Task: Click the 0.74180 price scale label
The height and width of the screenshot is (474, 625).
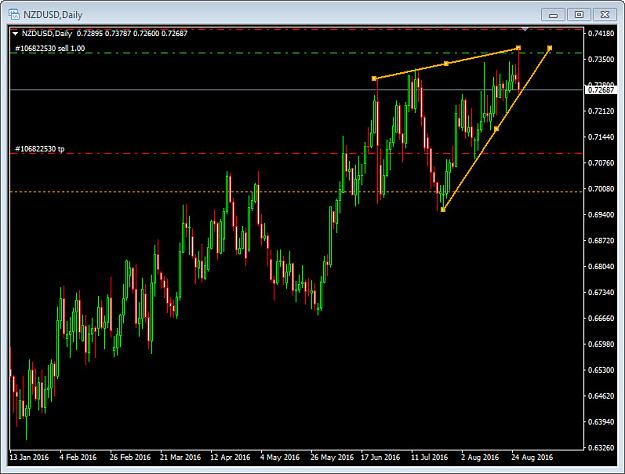Action: [601, 33]
